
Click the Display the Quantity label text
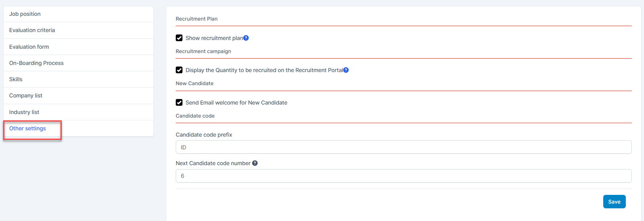coord(264,70)
